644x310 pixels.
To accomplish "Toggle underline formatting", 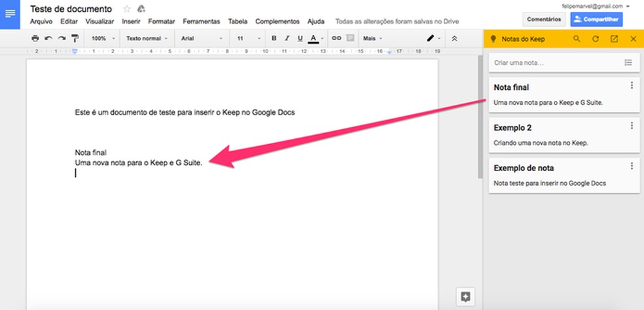I will (x=300, y=38).
